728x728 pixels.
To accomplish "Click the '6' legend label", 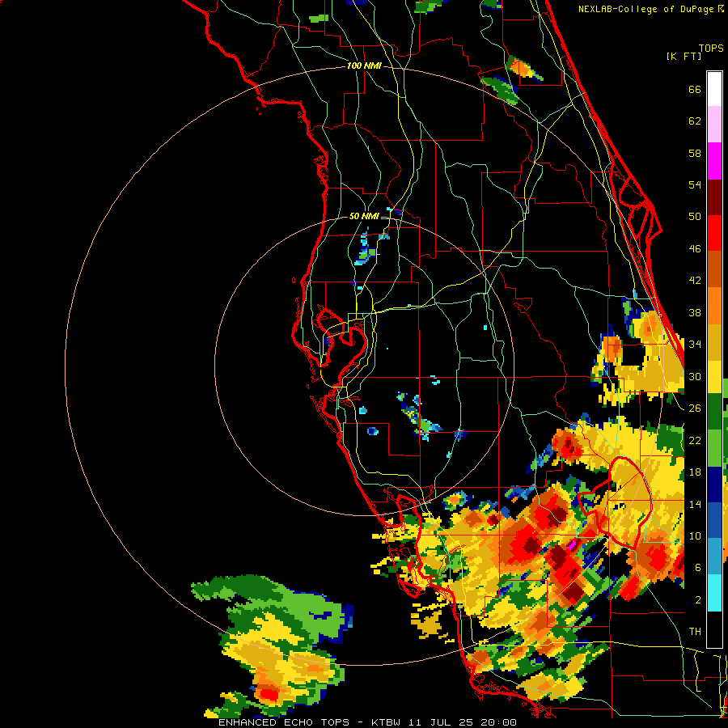I will pos(698,567).
